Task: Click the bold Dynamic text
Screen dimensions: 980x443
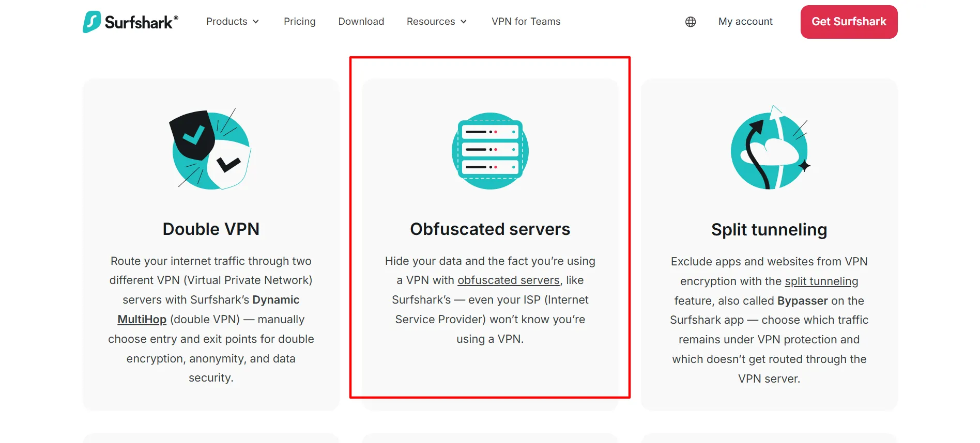Action: click(x=276, y=300)
